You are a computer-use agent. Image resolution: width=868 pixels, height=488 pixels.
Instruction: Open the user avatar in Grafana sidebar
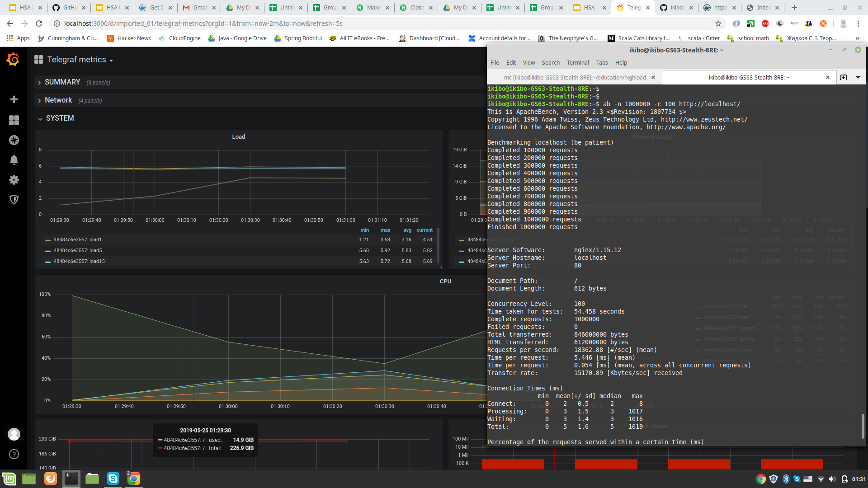tap(14, 434)
